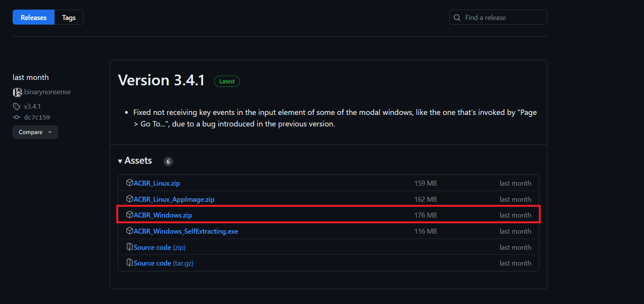
Task: Download ACBR_Windows_SelfExtracting.exe
Action: point(186,231)
